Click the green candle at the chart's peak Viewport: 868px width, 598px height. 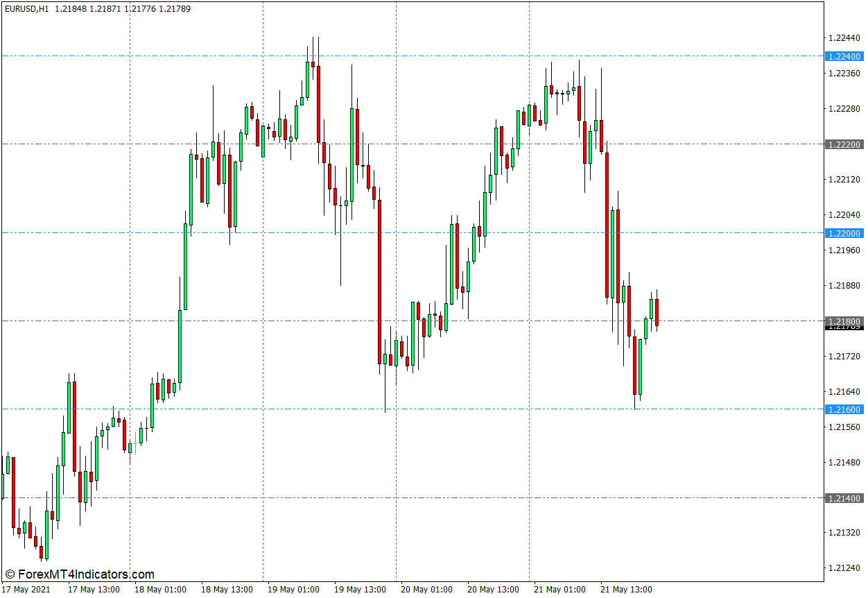307,80
